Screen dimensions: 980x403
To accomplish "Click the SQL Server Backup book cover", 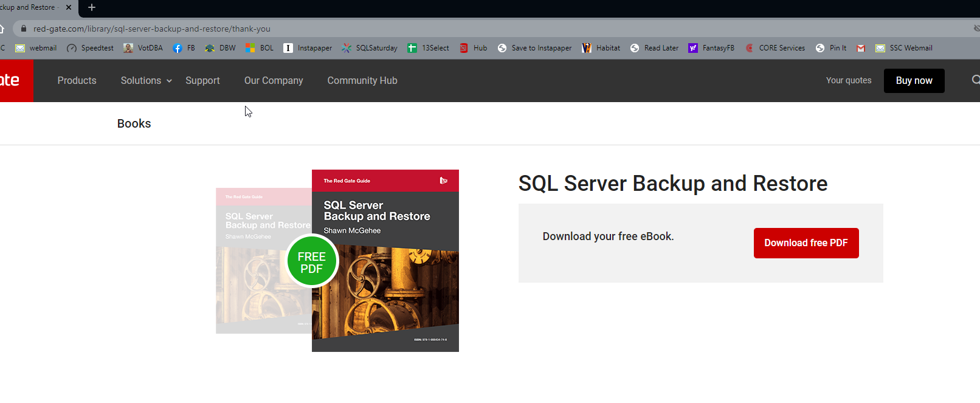I will coord(385,261).
